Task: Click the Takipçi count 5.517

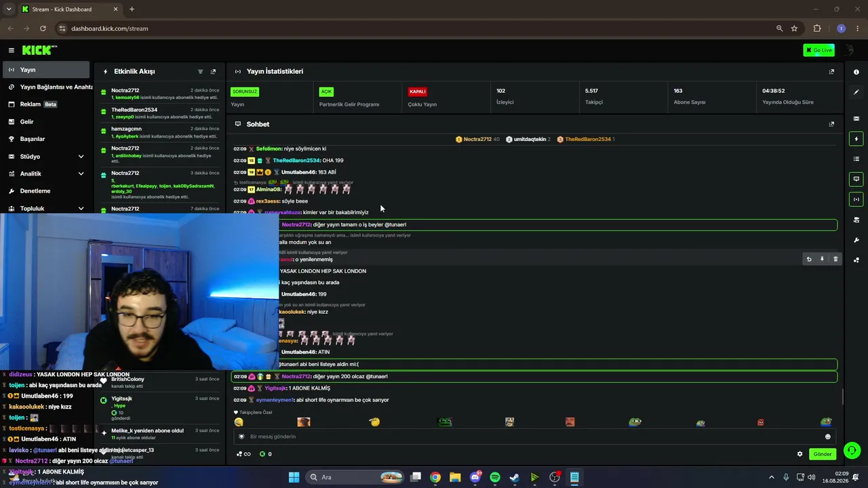Action: tap(591, 91)
